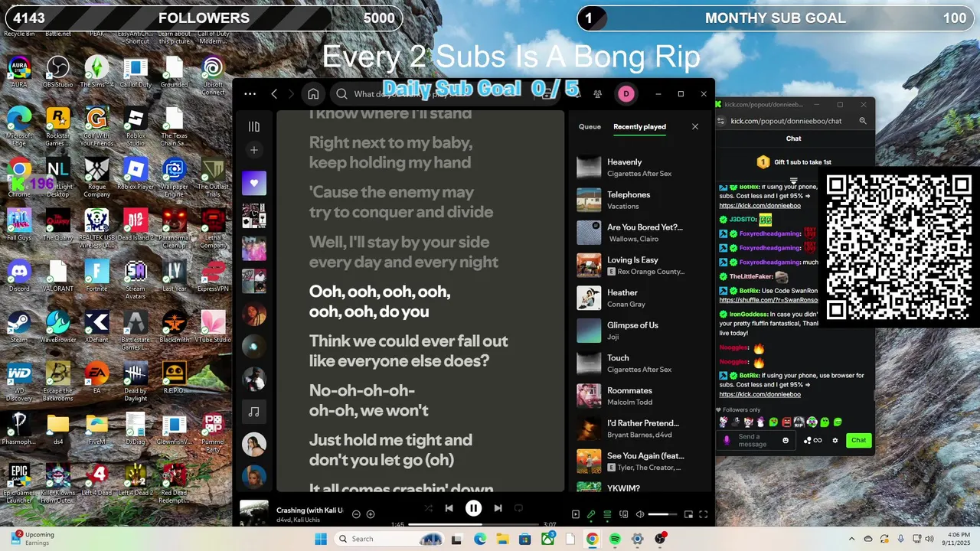Image resolution: width=980 pixels, height=551 pixels.
Task: Click the Kick chat address bar
Action: pyautogui.click(x=786, y=121)
